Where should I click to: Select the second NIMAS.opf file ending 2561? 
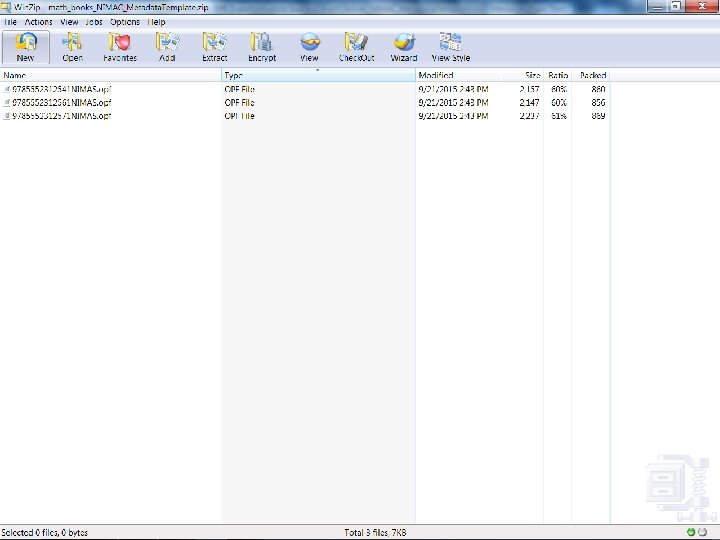pos(62,102)
